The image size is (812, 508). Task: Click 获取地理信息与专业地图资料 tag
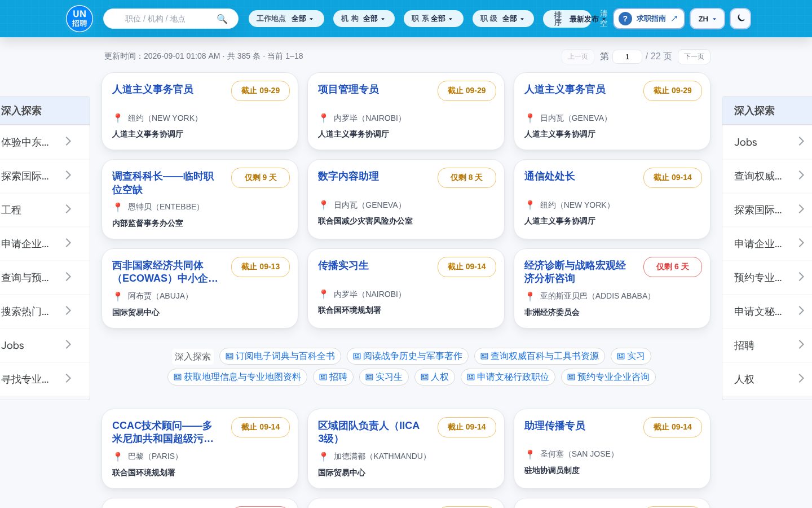[237, 377]
